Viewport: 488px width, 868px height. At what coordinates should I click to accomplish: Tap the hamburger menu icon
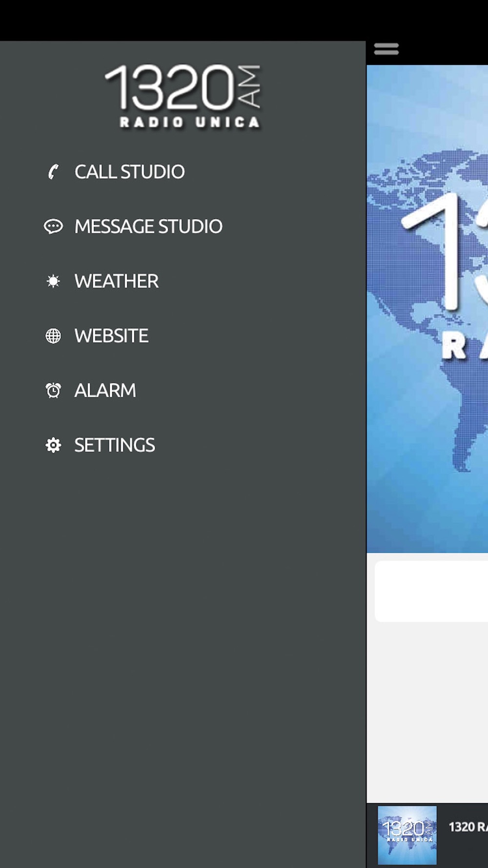pos(386,49)
